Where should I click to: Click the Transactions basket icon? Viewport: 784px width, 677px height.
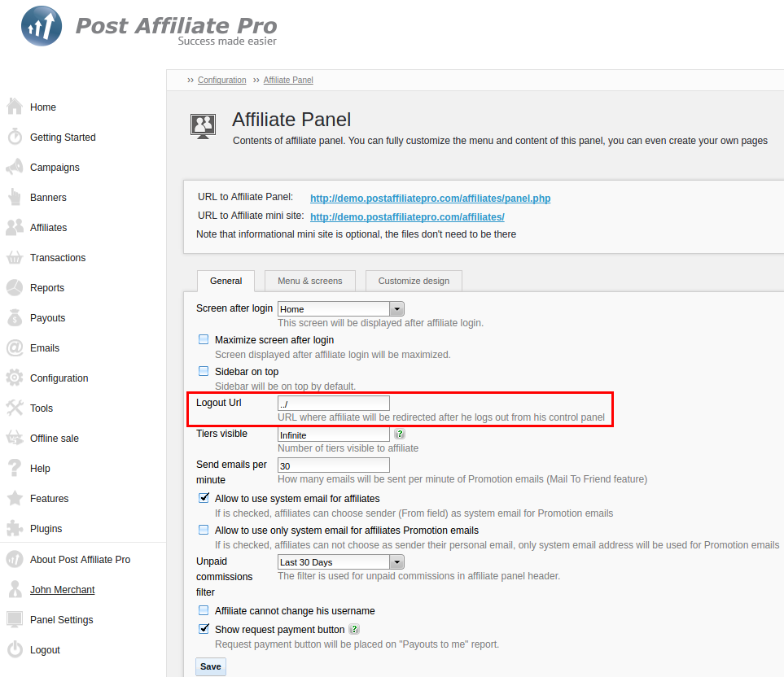point(15,258)
